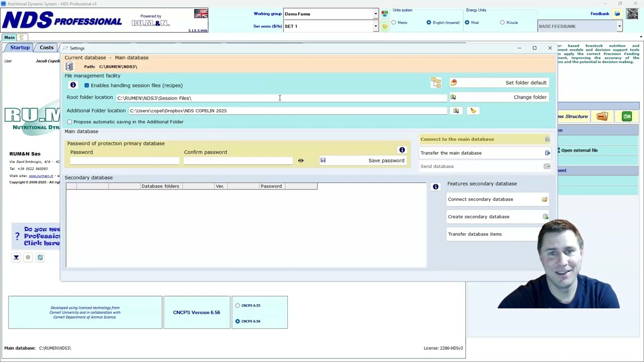Screen dimensions: 644x362
Task: Show info about primary database password protection
Action: click(x=402, y=150)
